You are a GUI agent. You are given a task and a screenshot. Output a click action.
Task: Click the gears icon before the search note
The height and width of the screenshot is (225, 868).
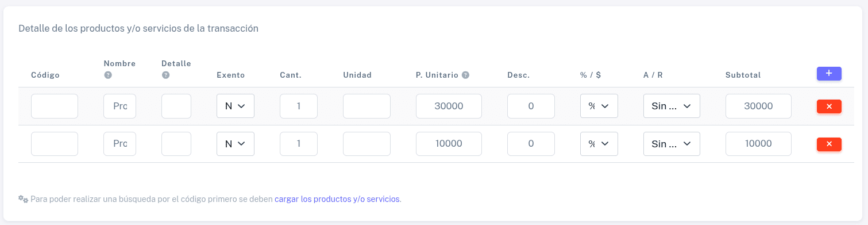tap(23, 199)
